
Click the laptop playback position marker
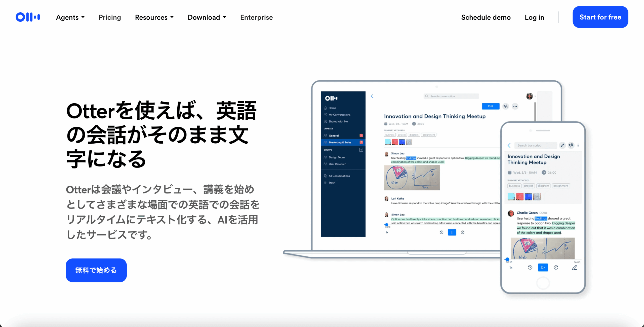point(386,224)
